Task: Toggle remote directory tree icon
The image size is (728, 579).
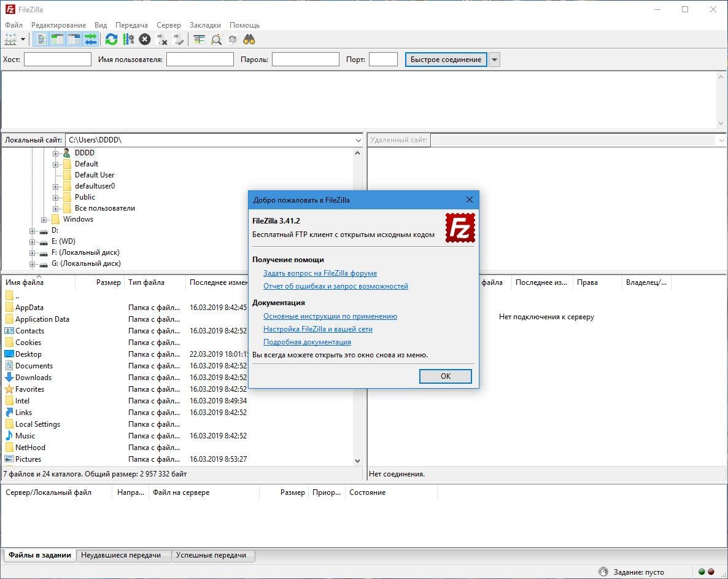Action: point(74,39)
